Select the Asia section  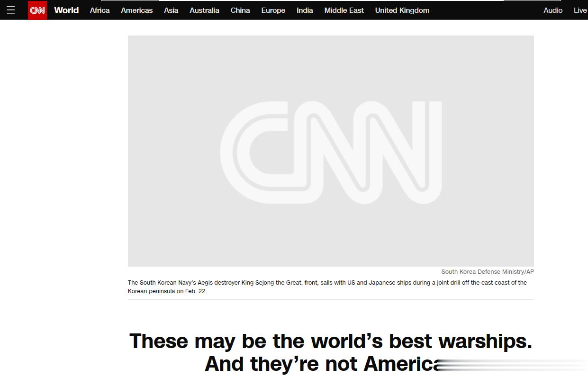[x=171, y=10]
